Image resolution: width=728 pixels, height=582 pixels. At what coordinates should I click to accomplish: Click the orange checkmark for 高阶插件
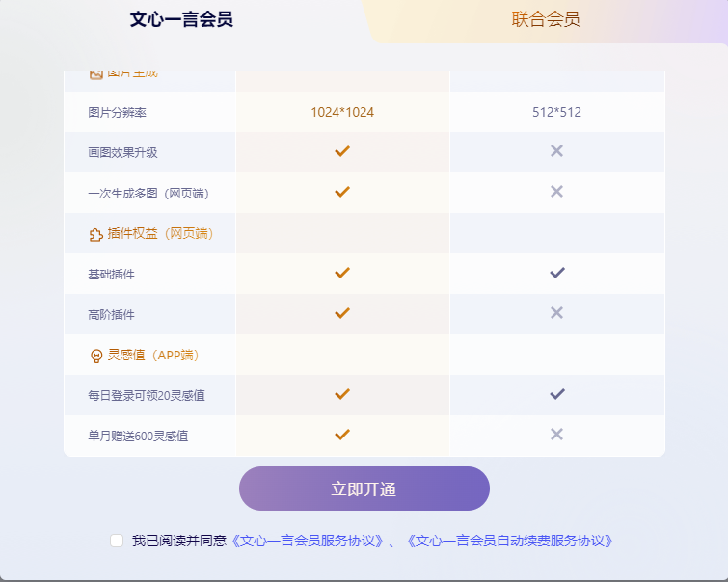point(342,313)
